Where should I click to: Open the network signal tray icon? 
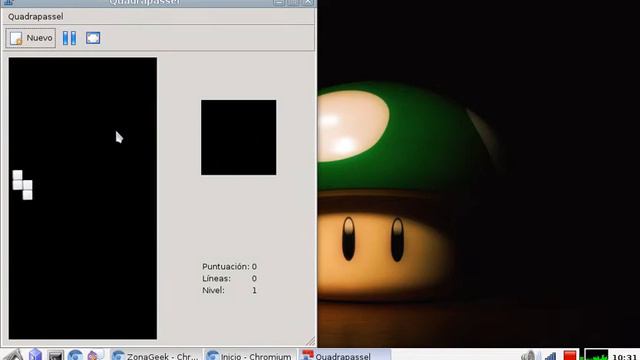550,356
